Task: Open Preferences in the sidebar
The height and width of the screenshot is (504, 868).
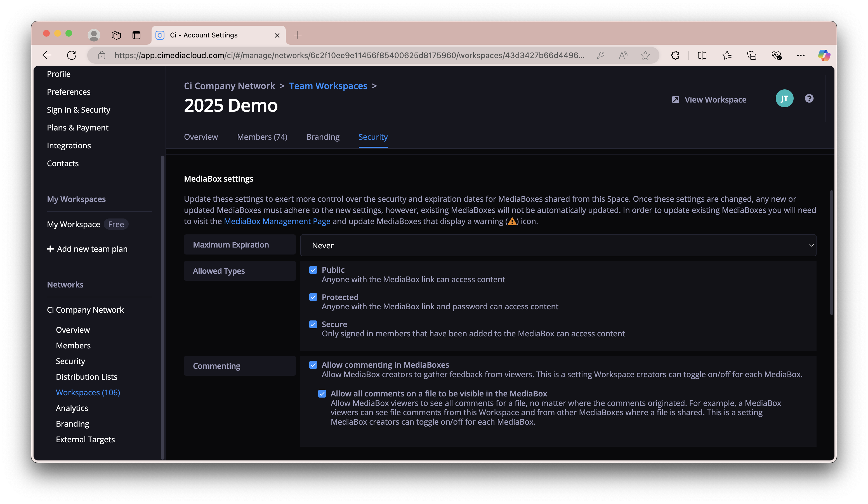Action: point(69,92)
